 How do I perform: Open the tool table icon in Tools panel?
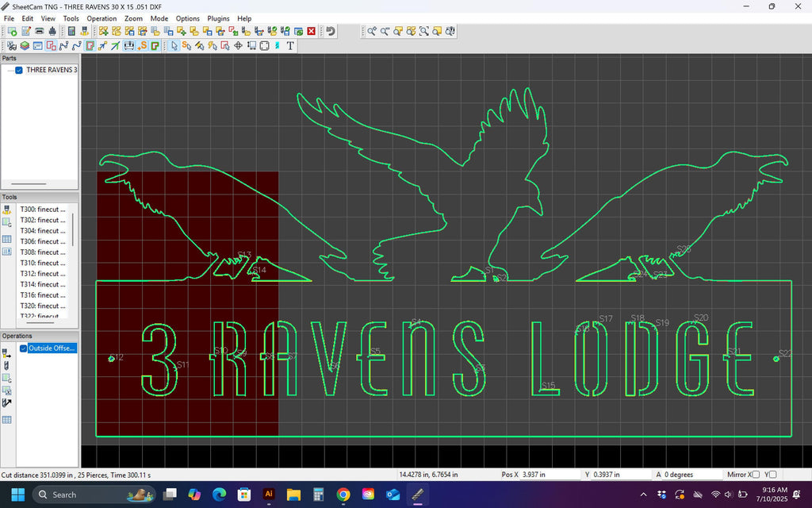6,239
